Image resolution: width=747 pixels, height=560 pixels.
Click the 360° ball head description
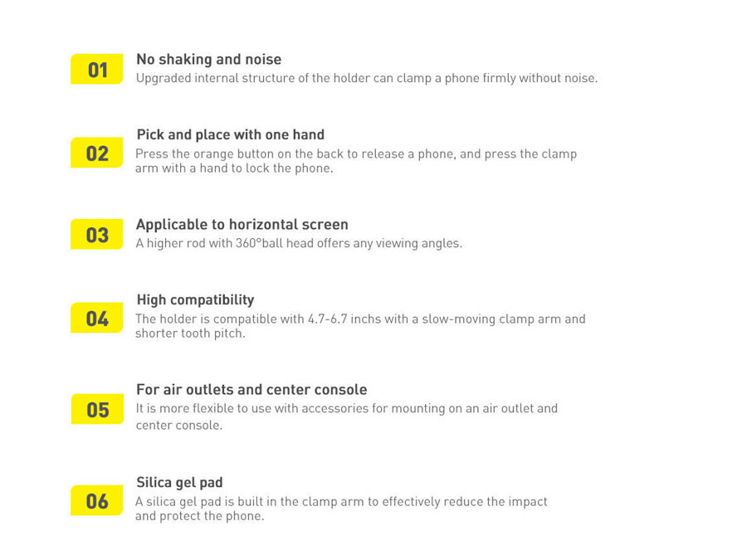299,243
